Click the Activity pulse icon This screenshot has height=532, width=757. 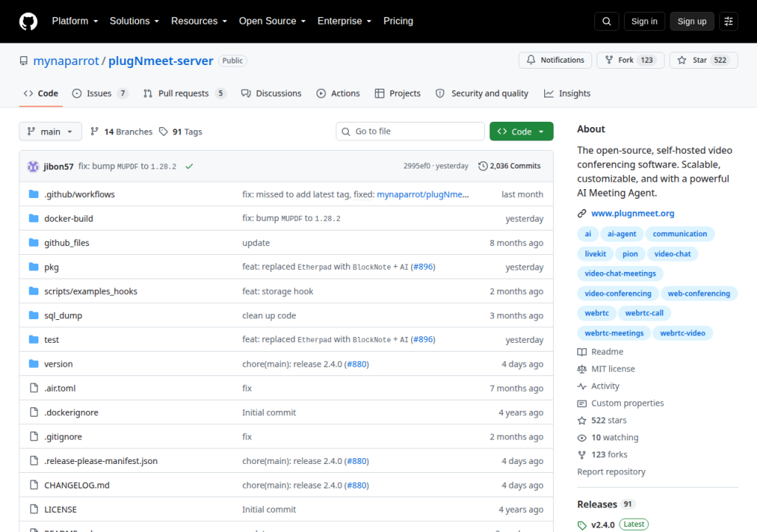582,386
